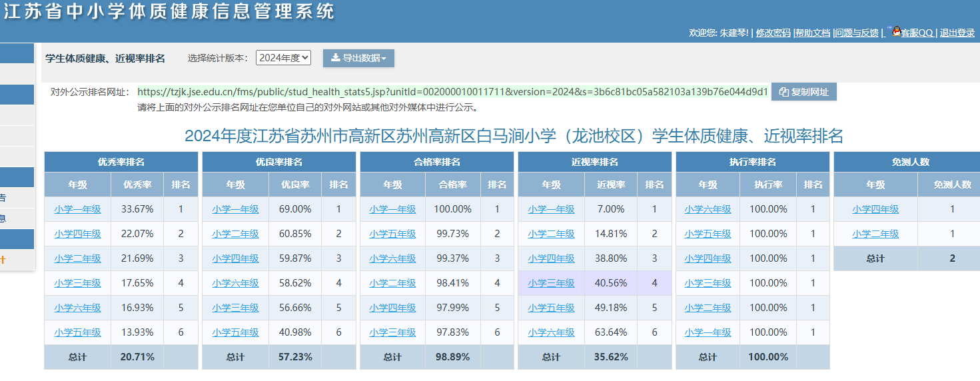Open 小学一年级 in the 优秀率排名 table
Image resolution: width=980 pixels, height=381 pixels.
point(77,209)
